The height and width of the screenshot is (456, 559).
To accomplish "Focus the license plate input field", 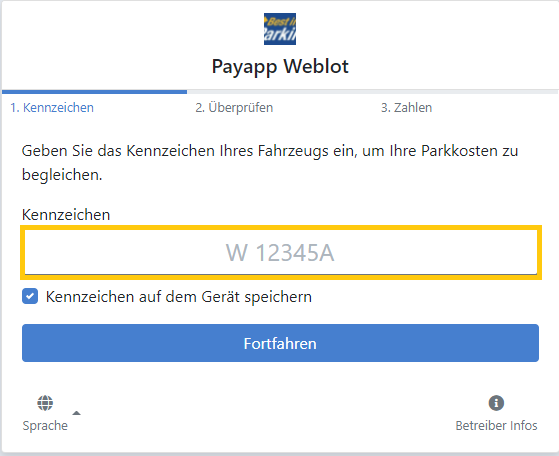I will pos(281,252).
